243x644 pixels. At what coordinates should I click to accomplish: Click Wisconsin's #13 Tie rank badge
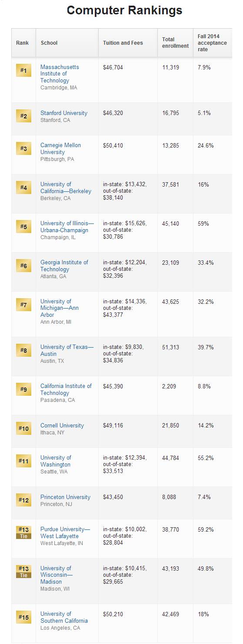coord(23,572)
